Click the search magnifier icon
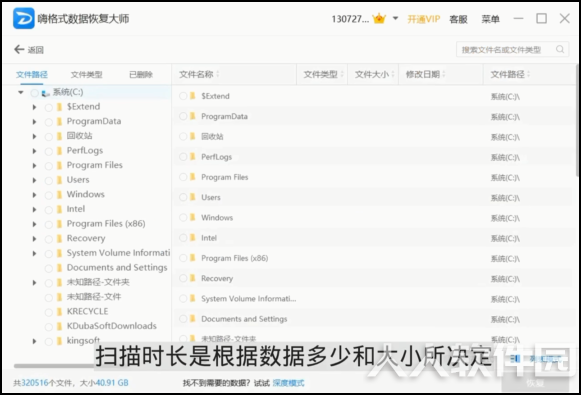 click(x=560, y=49)
